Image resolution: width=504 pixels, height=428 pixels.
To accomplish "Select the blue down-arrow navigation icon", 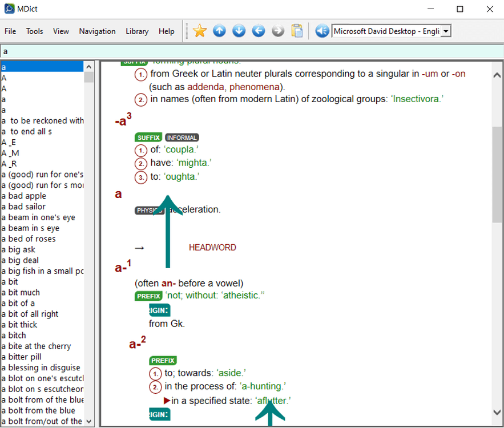I will coord(239,31).
